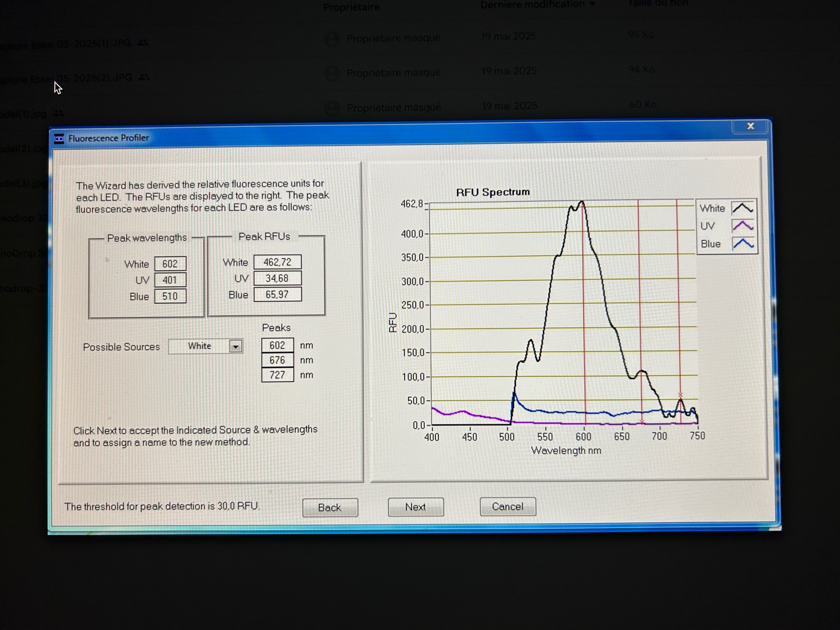Sort by Dernière modification column in background window
This screenshot has height=630, width=840.
[537, 5]
